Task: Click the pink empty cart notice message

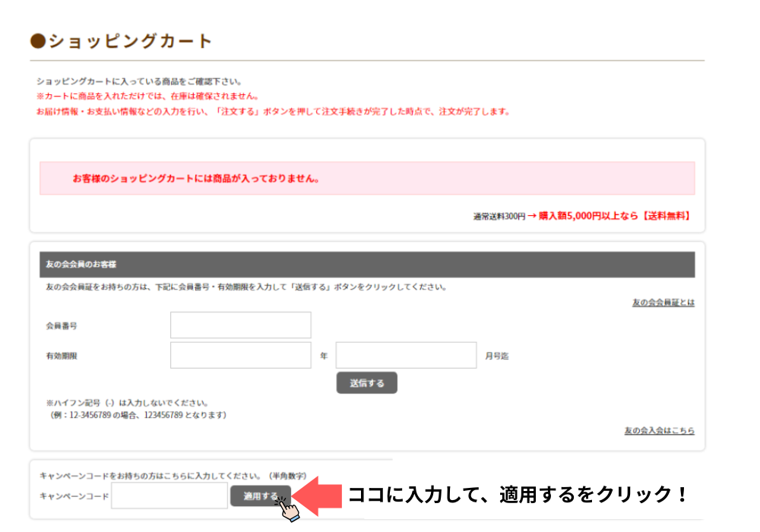Action: pos(366,179)
